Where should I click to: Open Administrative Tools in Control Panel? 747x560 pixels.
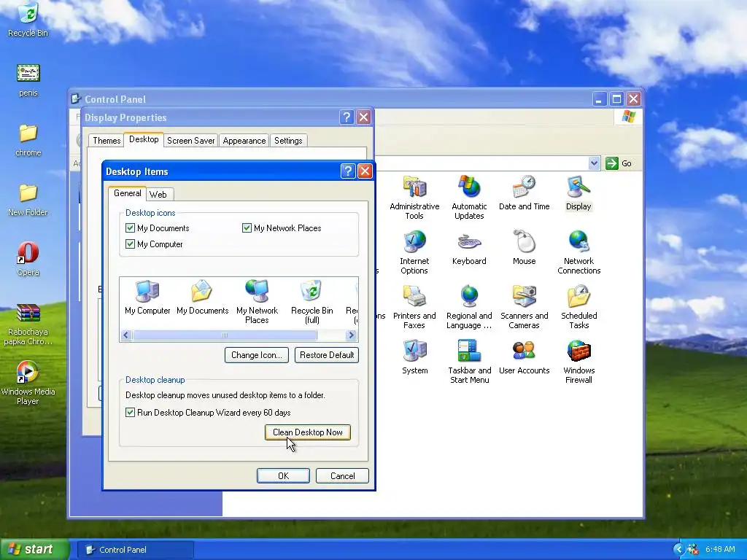(414, 197)
